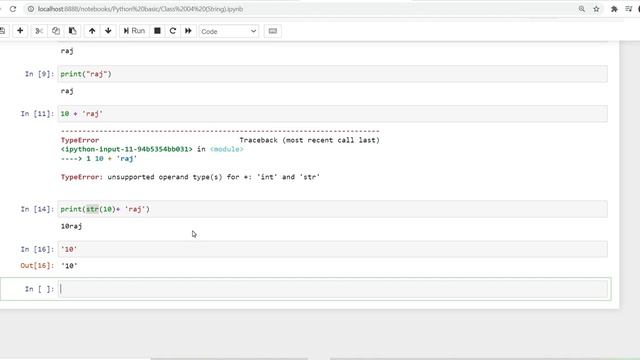Image resolution: width=640 pixels, height=360 pixels.
Task: Cut selected cell with scissors icon
Action: pyautogui.click(x=39, y=31)
